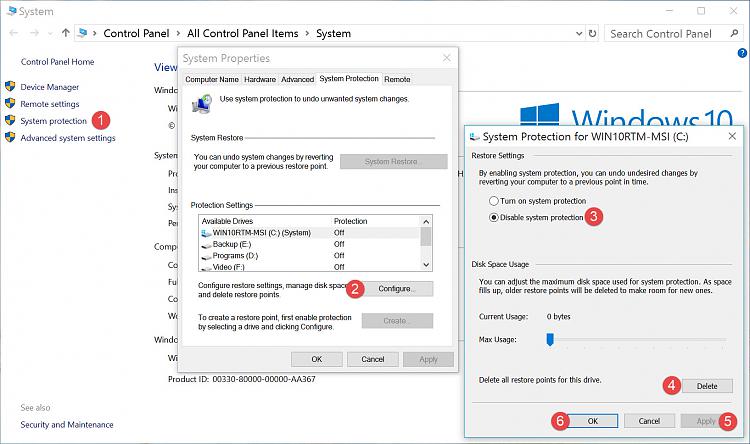Viewport: 750px width, 444px height.
Task: Click Cancel in System Properties dialog
Action: coord(373,359)
